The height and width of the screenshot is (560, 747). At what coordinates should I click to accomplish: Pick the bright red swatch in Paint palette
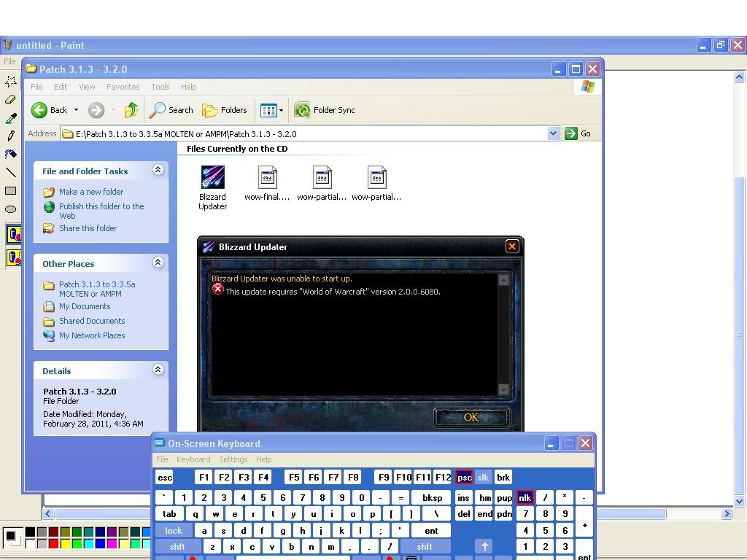pos(53,543)
